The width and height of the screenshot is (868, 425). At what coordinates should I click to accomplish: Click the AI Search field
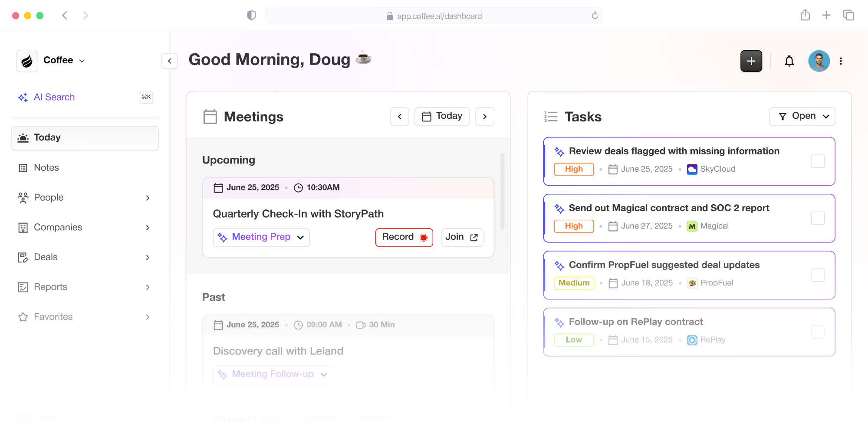point(54,97)
